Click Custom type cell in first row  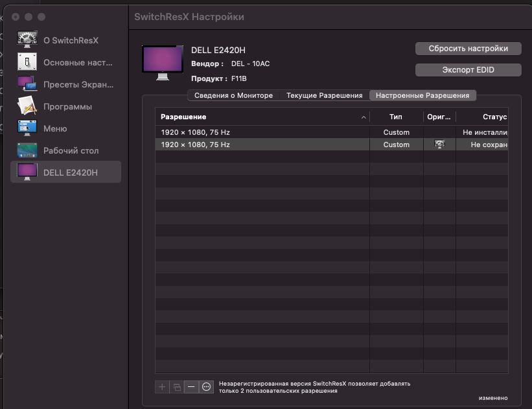click(397, 132)
